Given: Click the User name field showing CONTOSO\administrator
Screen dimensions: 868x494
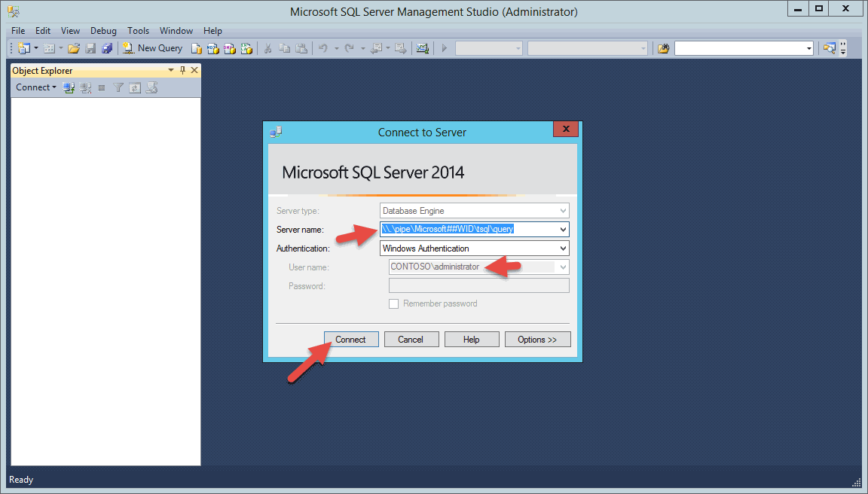Looking at the screenshot, I should 479,267.
